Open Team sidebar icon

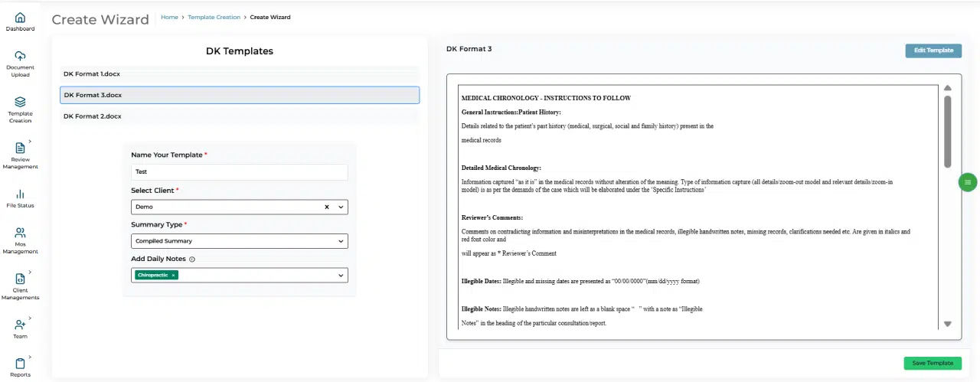pyautogui.click(x=21, y=325)
